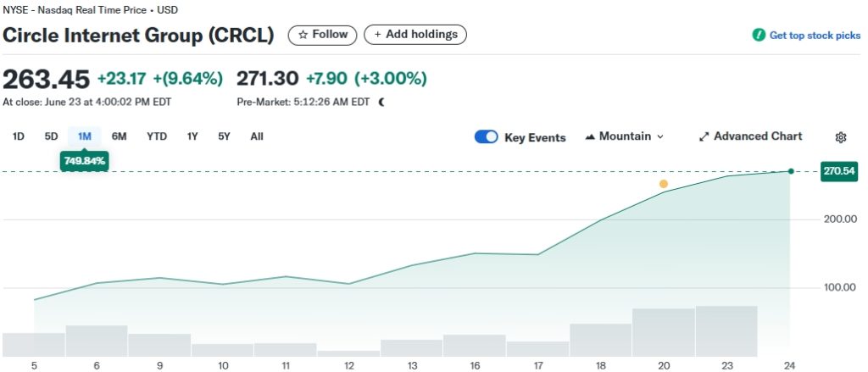
Task: Open the Mountain chart type dropdown
Action: point(625,137)
